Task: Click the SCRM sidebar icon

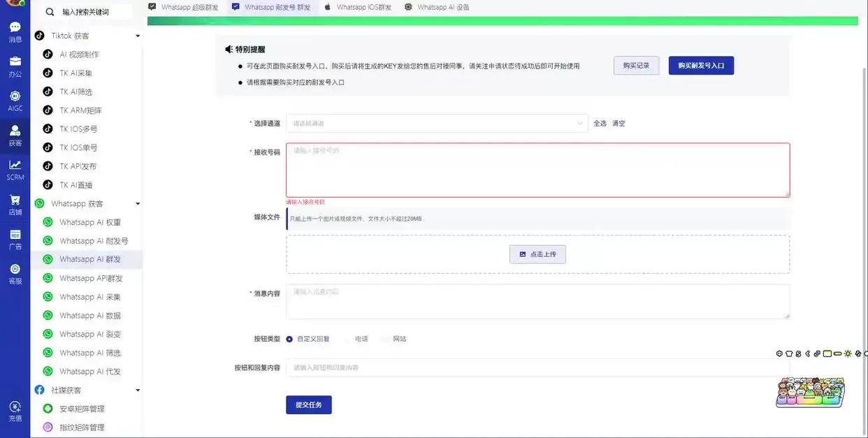Action: [x=15, y=171]
